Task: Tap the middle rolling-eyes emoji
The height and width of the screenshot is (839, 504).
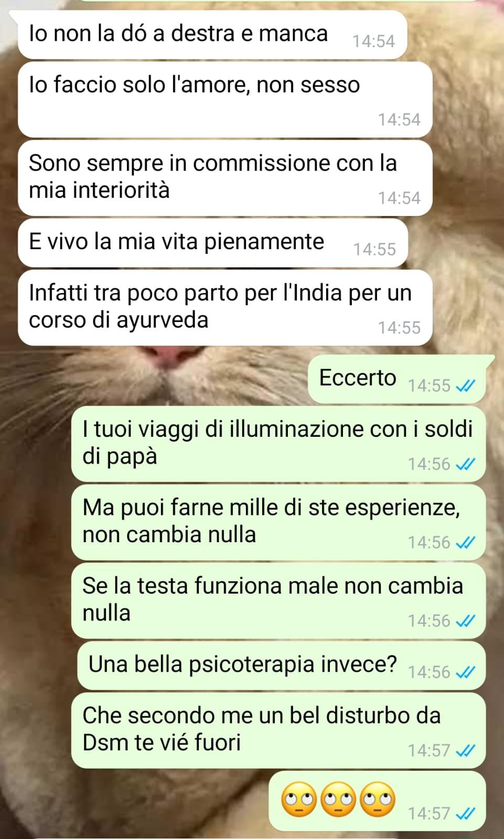Action: point(338,800)
